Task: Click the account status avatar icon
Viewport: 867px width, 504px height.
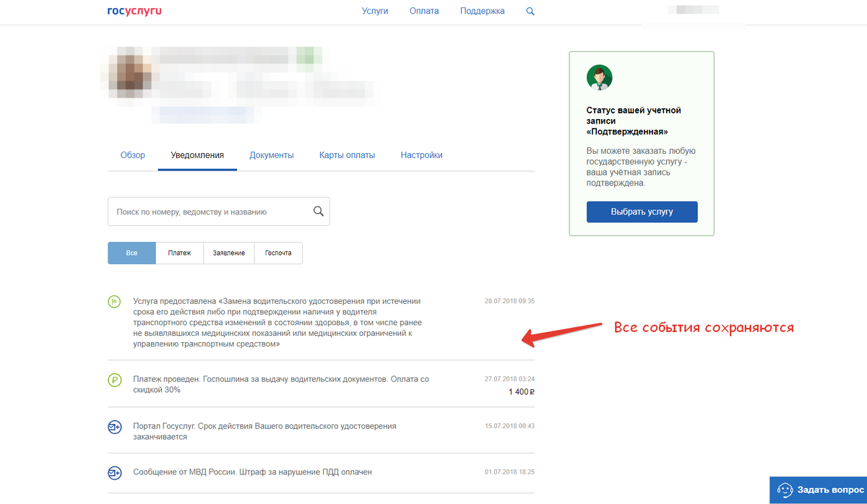Action: 600,77
